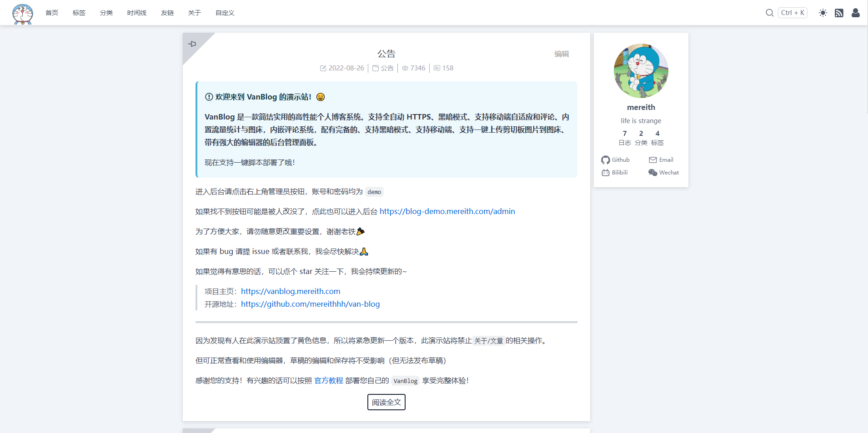This screenshot has width=868, height=433.
Task: Open the 公告 post title
Action: click(386, 54)
